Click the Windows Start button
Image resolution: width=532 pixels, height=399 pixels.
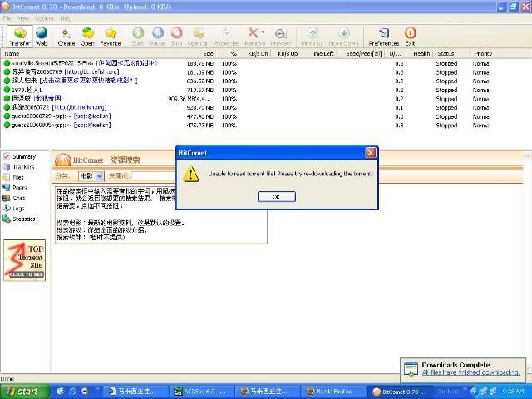click(22, 391)
